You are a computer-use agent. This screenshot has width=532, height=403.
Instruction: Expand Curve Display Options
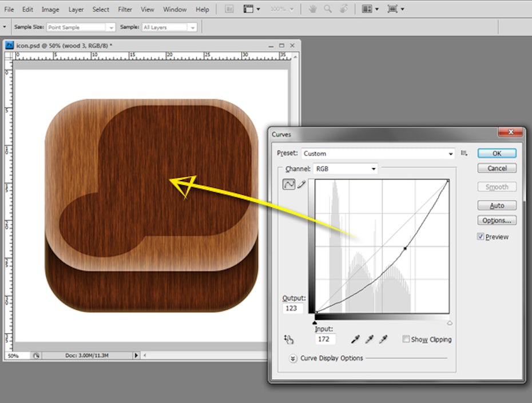[293, 358]
